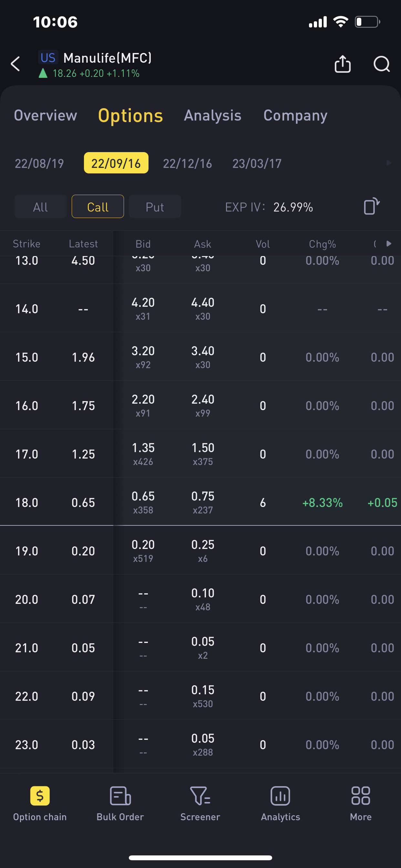Show more columns via header arrow

(x=388, y=243)
